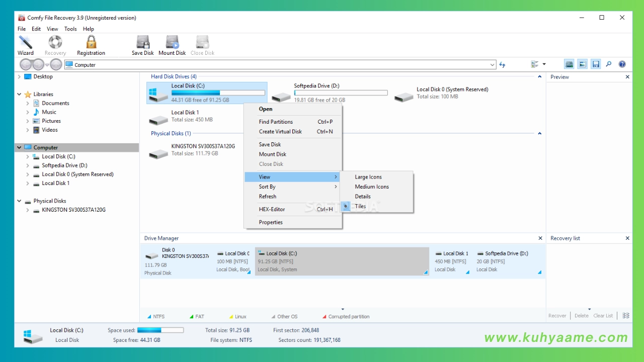Select Large Icons view option
Viewport: 644px width, 362px height.
point(376,177)
